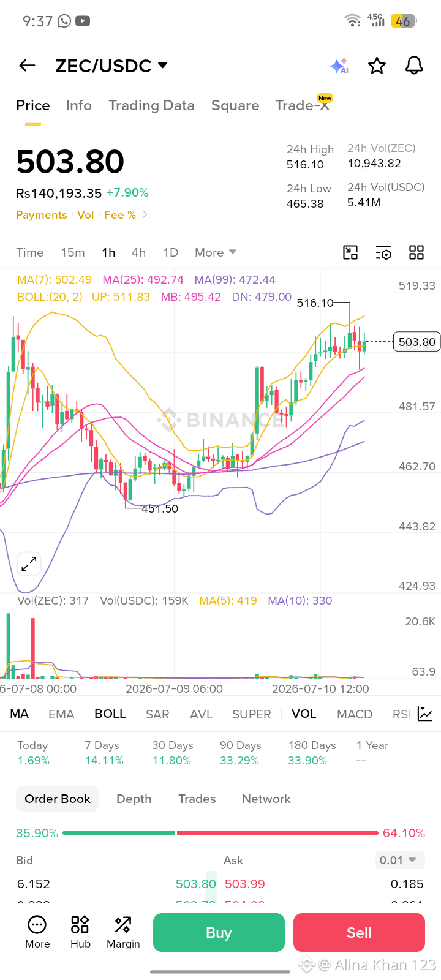The width and height of the screenshot is (441, 980).
Task: Tap the WhatsApp notification icon in status bar
Action: click(64, 21)
